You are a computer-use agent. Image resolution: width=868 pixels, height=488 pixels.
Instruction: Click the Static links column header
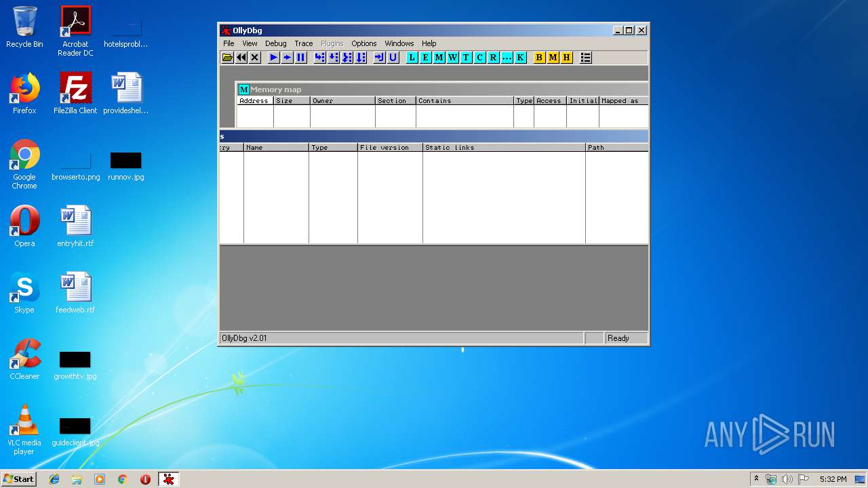[x=504, y=147]
